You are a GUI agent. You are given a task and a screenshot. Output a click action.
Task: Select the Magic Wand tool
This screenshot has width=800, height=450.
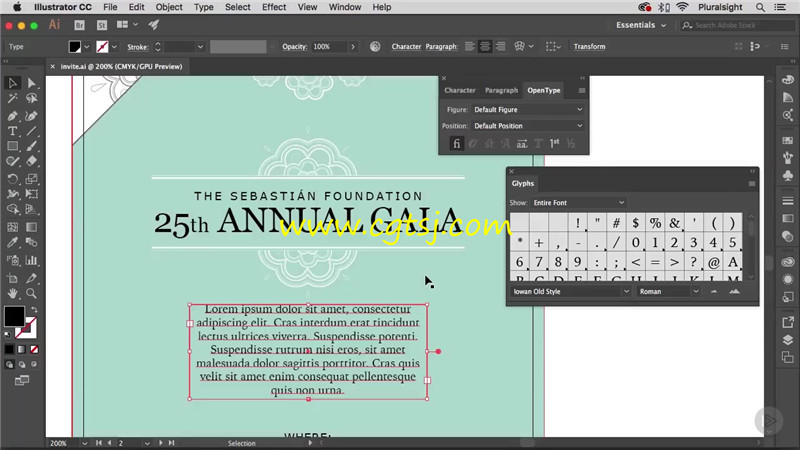point(12,98)
